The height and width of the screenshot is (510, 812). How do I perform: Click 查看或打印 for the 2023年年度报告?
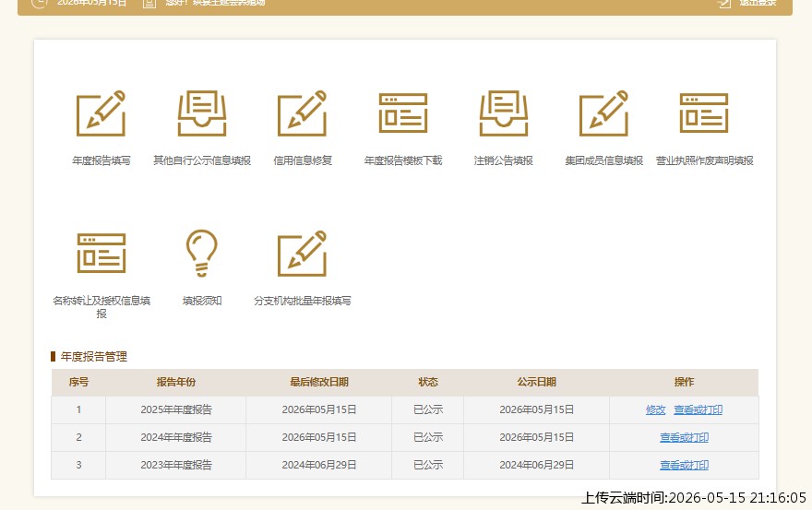[684, 465]
